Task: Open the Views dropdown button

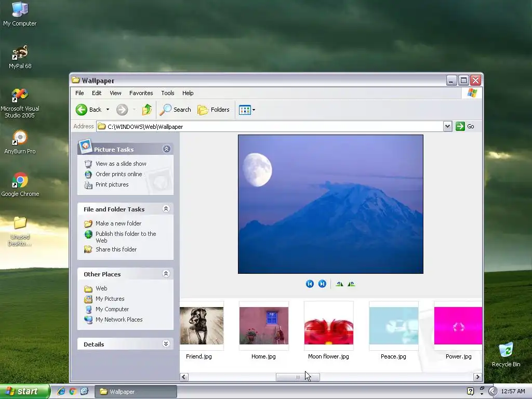Action: point(247,110)
